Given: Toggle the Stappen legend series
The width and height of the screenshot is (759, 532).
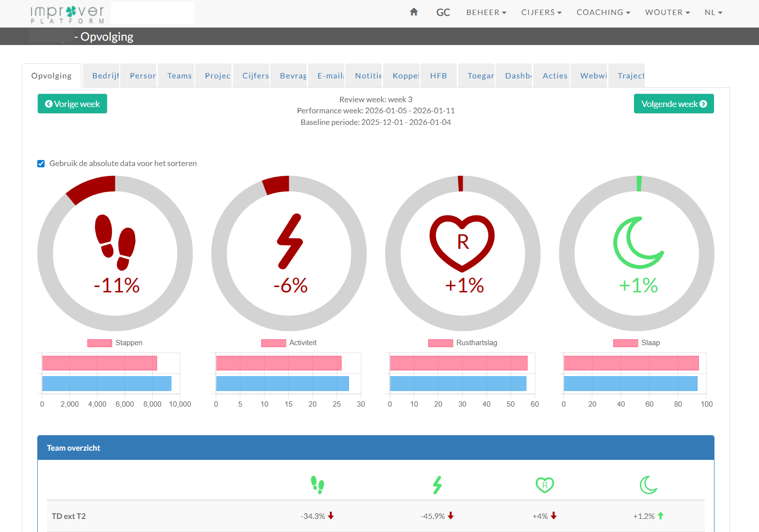Looking at the screenshot, I should coord(115,343).
